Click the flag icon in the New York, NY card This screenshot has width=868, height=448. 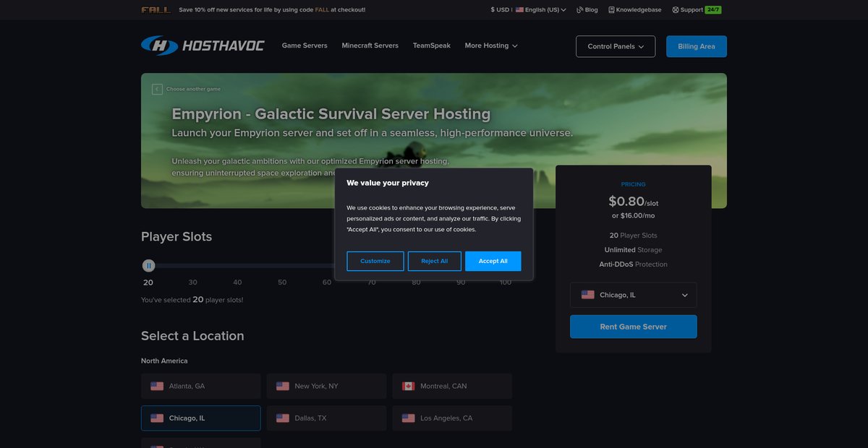(283, 386)
